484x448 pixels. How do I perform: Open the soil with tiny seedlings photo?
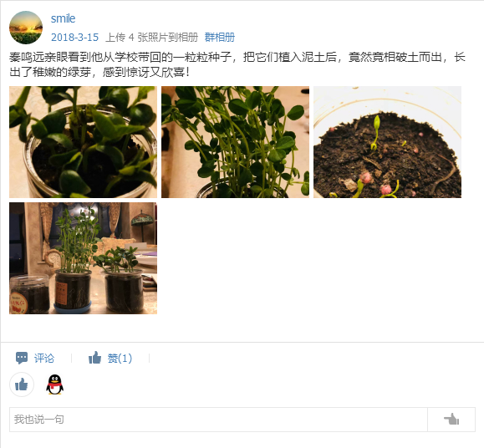tap(387, 142)
